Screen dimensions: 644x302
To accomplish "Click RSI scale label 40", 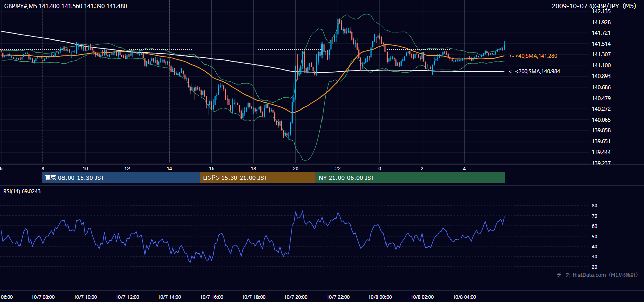I will click(x=594, y=246).
